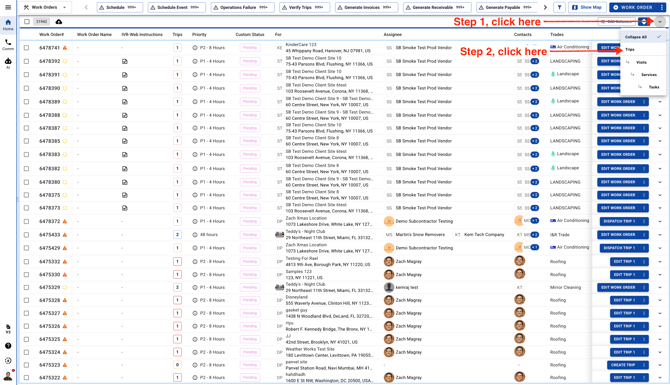
Task: Click kemraj test avatar on 6475329 row
Action: 389,287
